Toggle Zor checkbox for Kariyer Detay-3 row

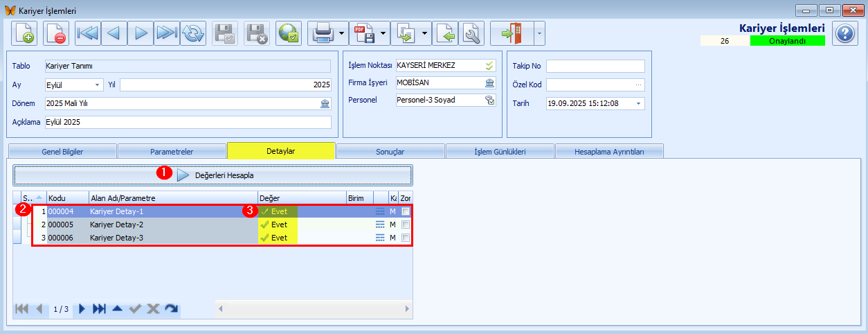[406, 238]
